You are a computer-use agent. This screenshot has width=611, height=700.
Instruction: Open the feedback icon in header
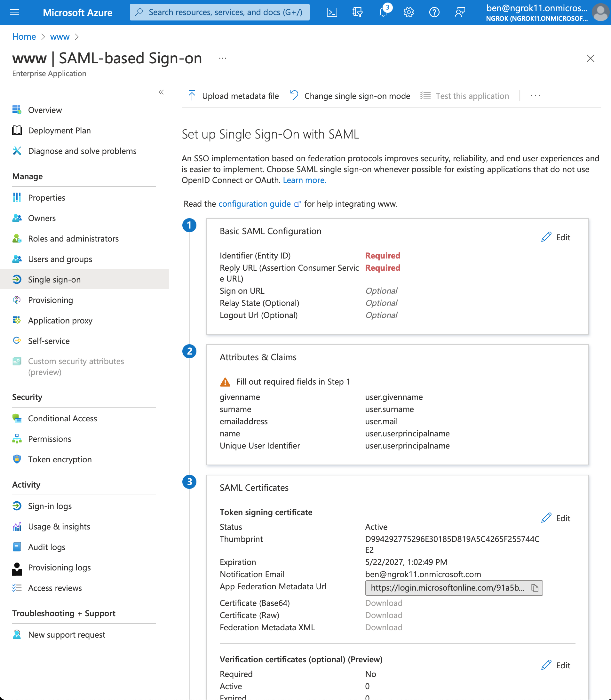pyautogui.click(x=460, y=12)
